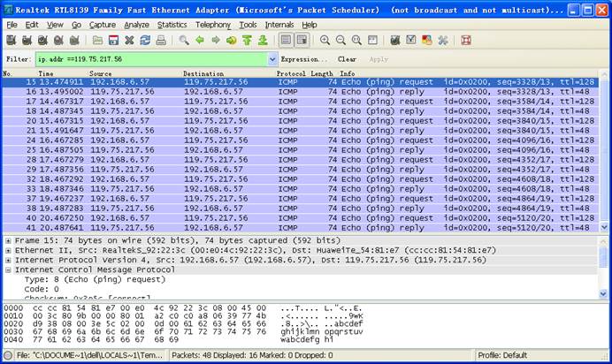Collapse Internet Control Message Protocol node
This screenshot has height=364, width=612.
point(8,270)
